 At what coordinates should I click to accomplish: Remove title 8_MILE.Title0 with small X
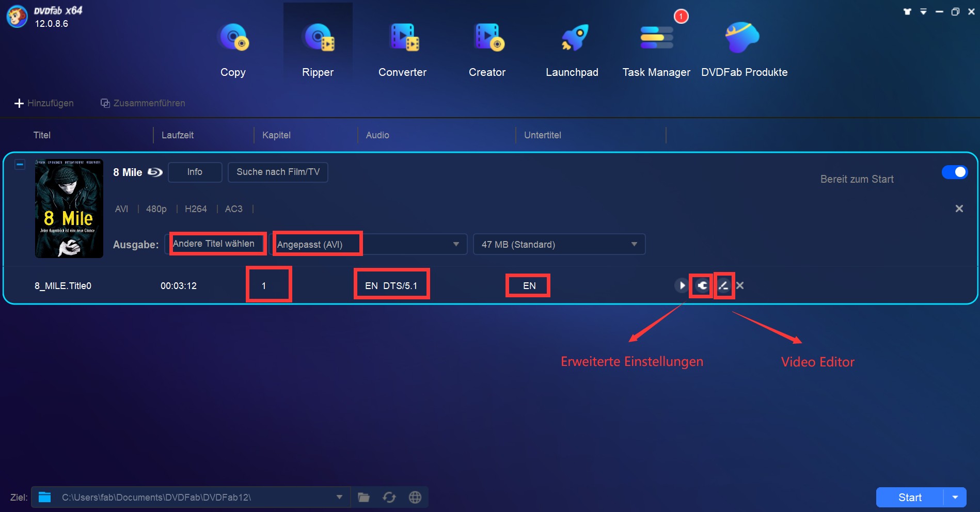click(740, 285)
